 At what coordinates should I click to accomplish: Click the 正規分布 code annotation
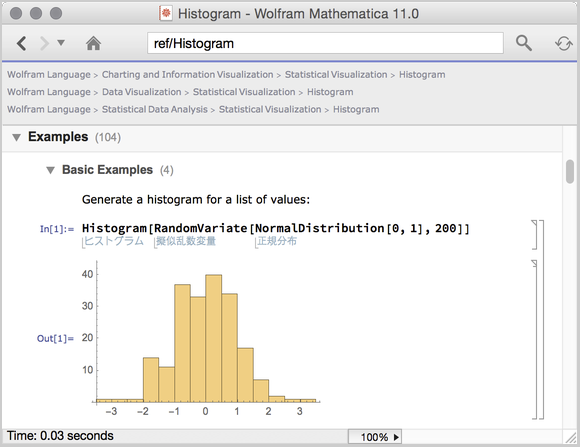(x=277, y=241)
